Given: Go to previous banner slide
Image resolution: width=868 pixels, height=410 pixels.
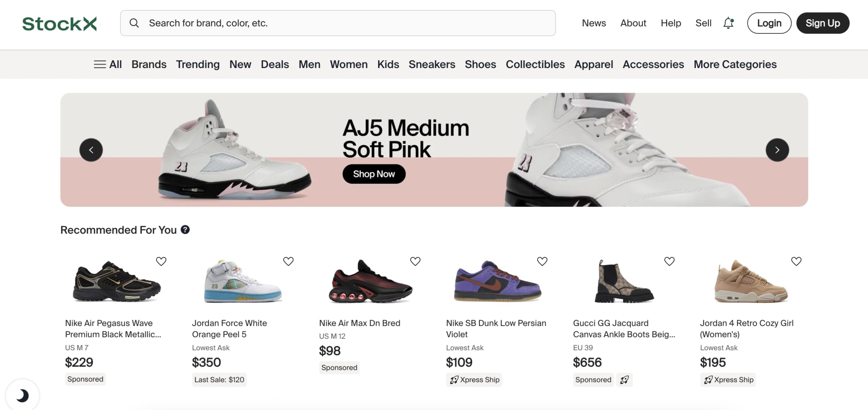Looking at the screenshot, I should 91,150.
